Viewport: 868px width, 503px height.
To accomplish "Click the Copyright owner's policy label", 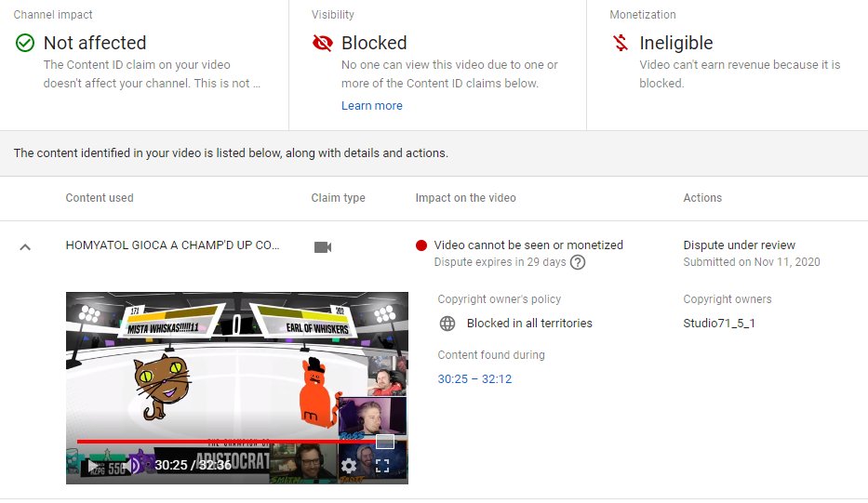I will [500, 299].
